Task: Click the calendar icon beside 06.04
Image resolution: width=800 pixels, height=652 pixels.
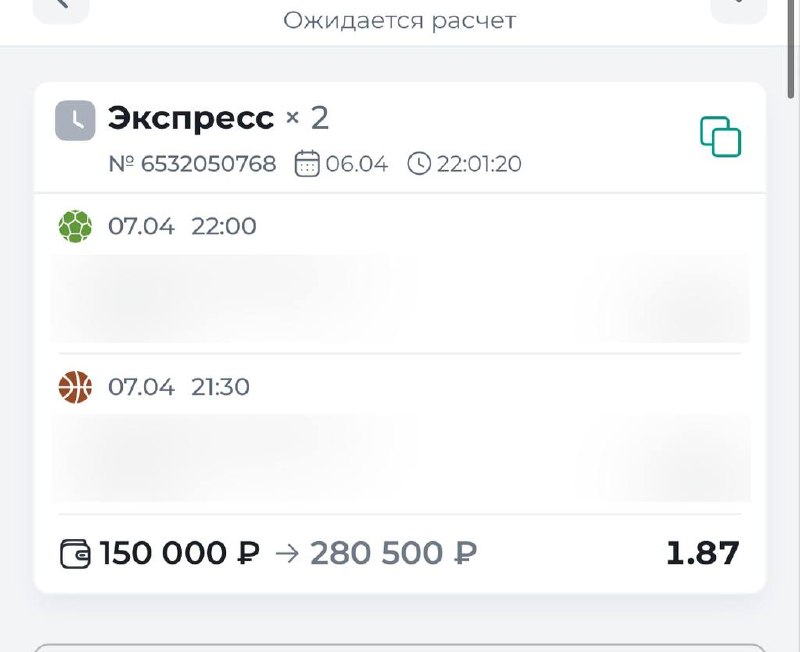Action: click(307, 164)
